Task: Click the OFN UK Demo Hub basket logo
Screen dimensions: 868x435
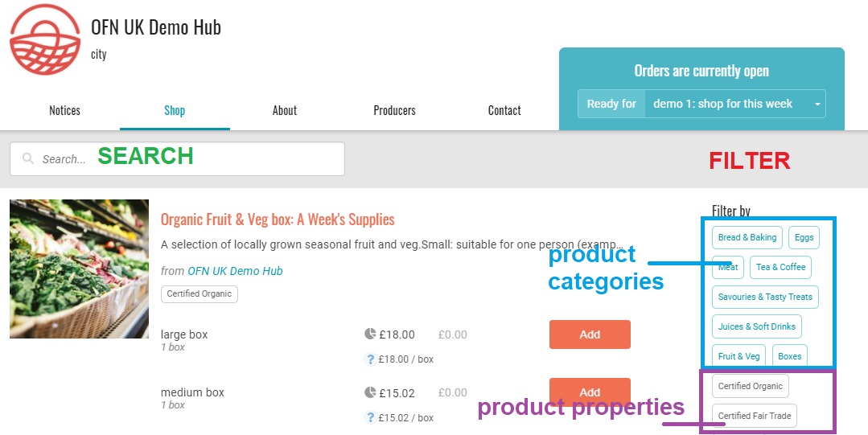Action: pyautogui.click(x=46, y=40)
